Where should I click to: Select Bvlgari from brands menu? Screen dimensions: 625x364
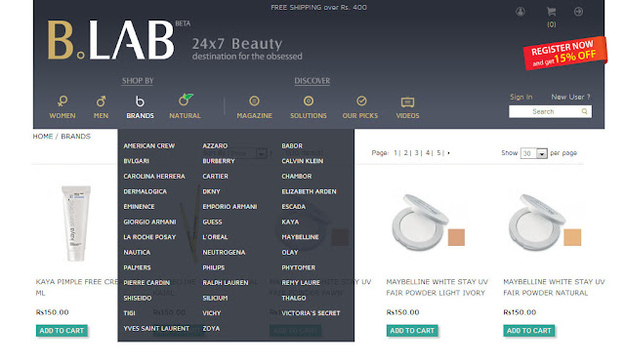click(x=137, y=161)
